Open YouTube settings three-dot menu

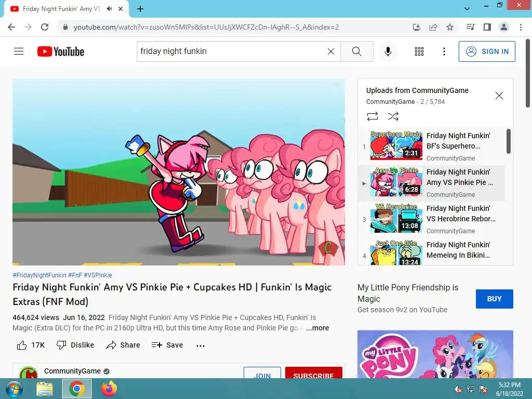(444, 51)
